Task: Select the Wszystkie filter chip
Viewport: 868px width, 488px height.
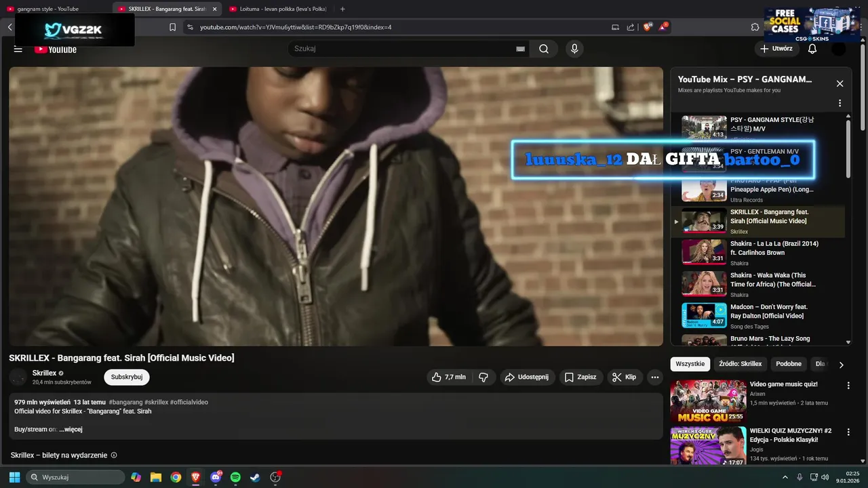Action: (690, 364)
